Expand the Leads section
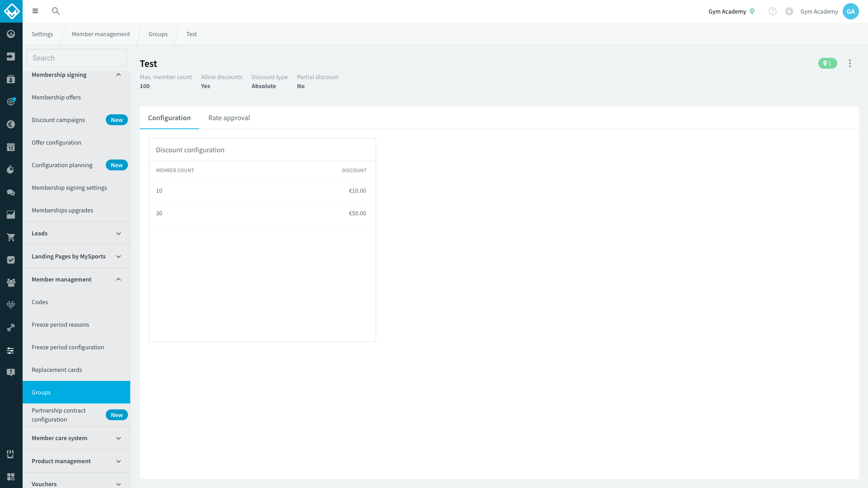This screenshot has width=868, height=488. coord(76,234)
